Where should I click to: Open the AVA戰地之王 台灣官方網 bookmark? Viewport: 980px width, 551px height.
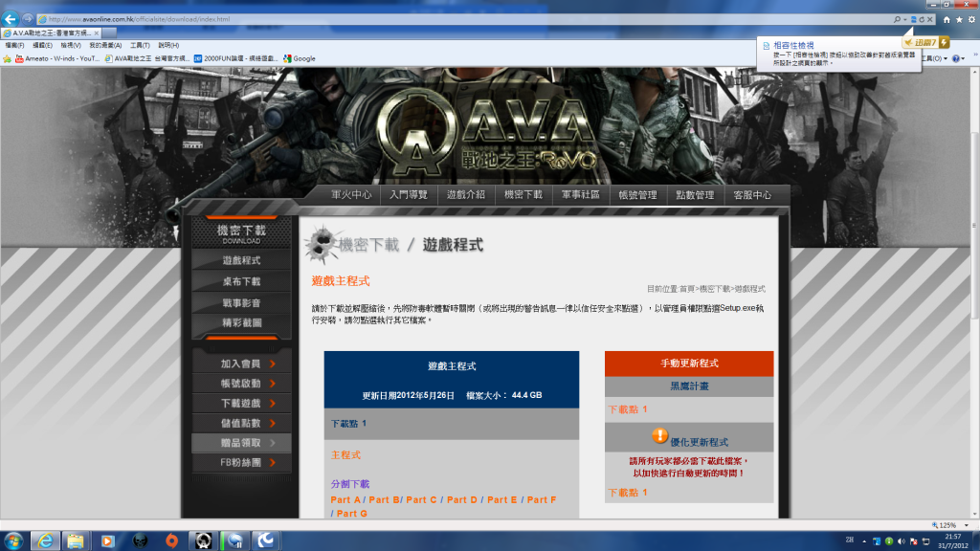tap(146, 58)
